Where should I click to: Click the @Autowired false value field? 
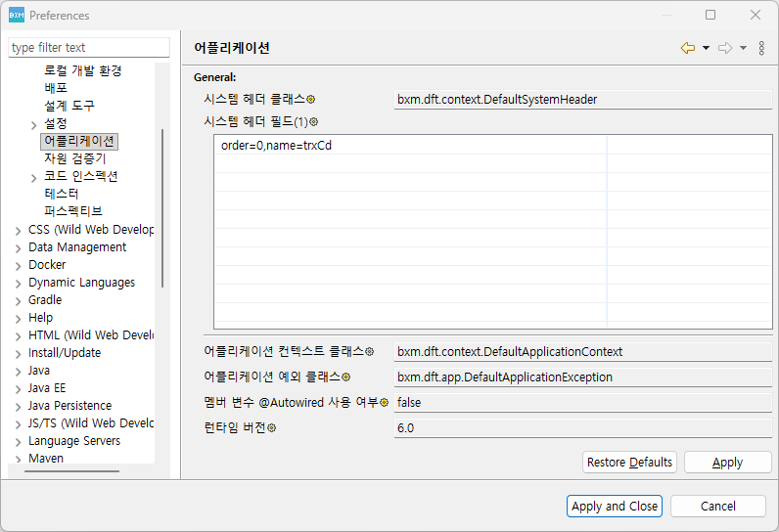[x=583, y=403]
